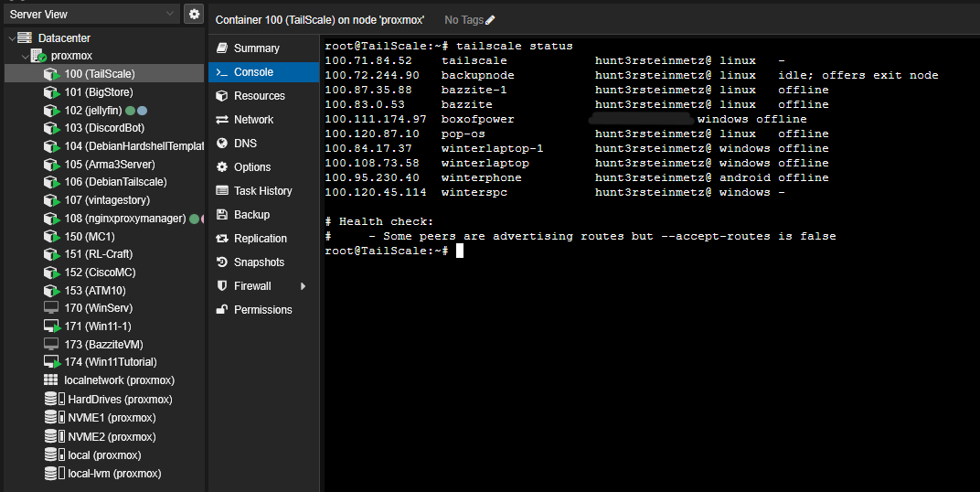Click storage icon for NVME1 (proxmox)
Image resolution: width=980 pixels, height=492 pixels.
click(x=55, y=418)
